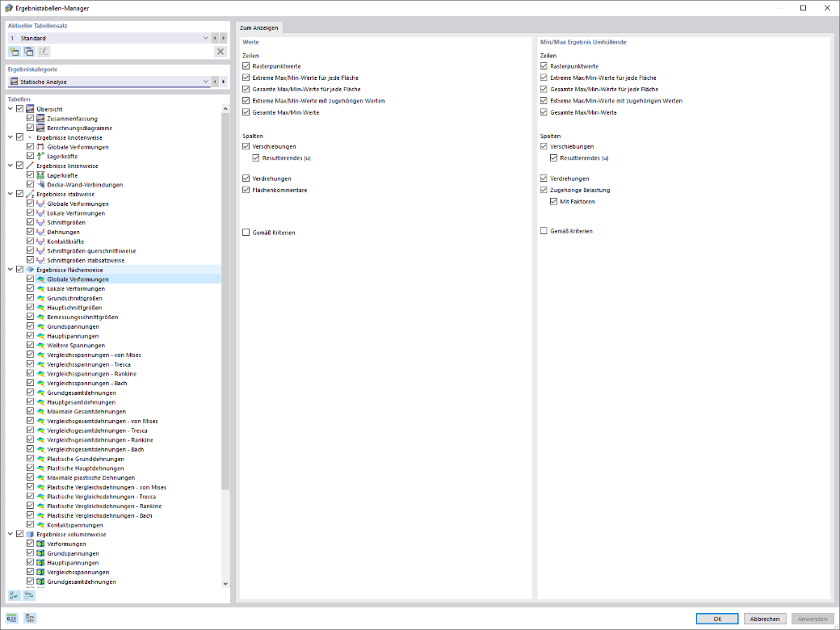Select Dehnungen under Ergebnisse stabweise

[63, 232]
